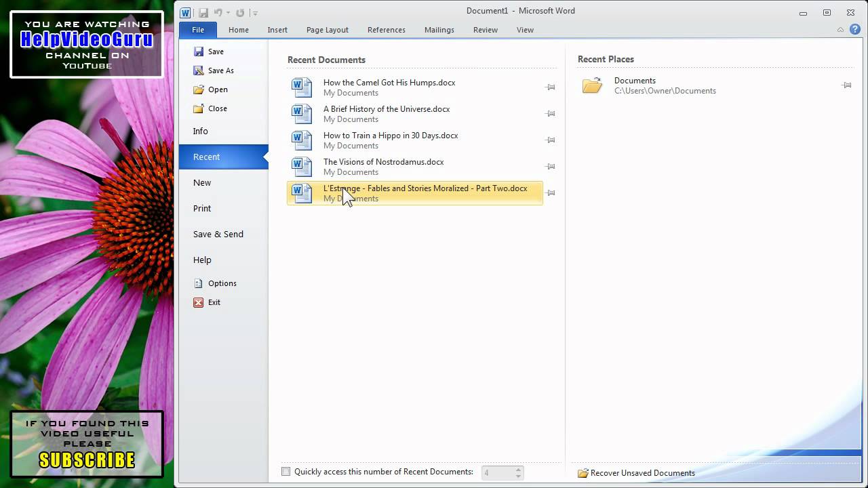Decrease the recent documents number with down arrow
The height and width of the screenshot is (488, 868).
click(519, 476)
